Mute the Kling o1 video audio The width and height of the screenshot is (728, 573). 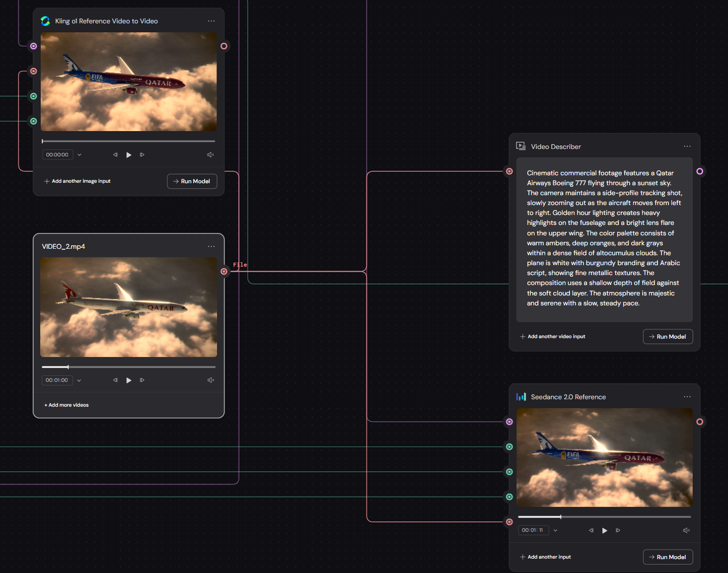coord(211,155)
